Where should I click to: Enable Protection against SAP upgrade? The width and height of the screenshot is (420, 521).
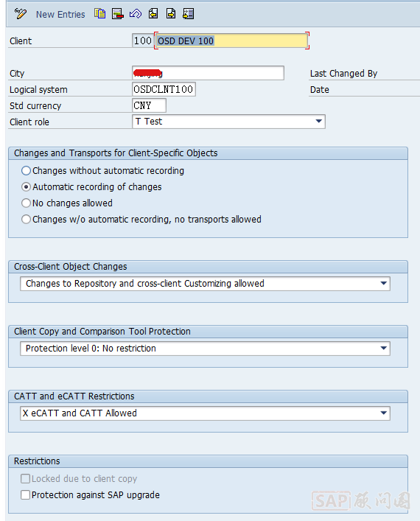[25, 494]
